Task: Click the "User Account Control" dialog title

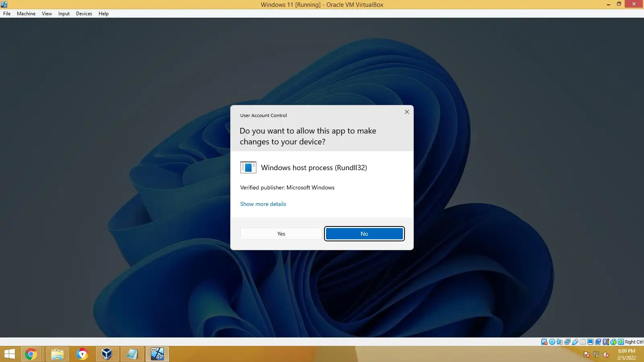Action: point(264,115)
